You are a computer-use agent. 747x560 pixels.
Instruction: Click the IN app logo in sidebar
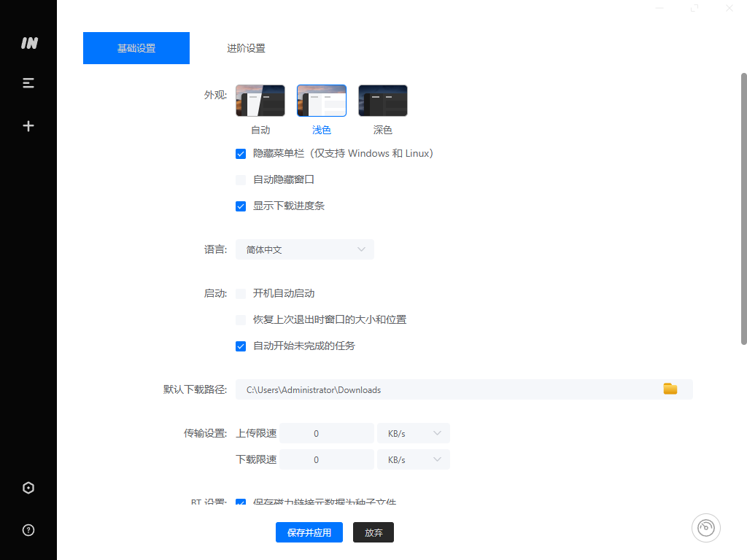[28, 43]
